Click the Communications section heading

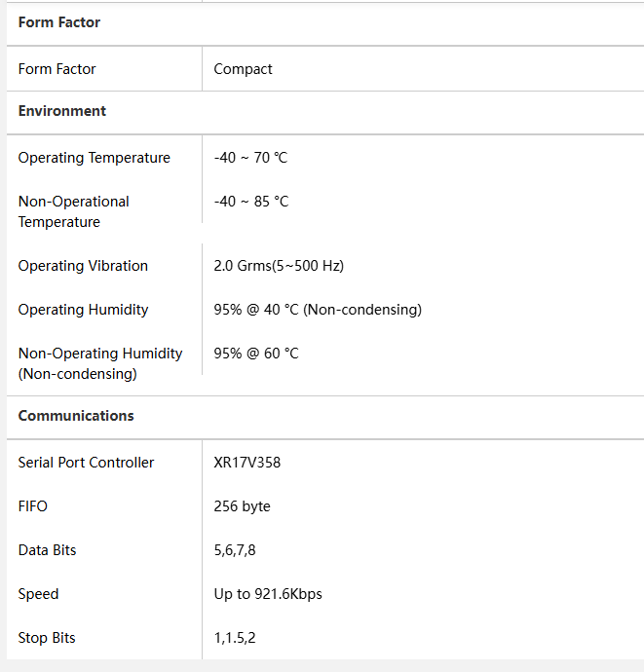(76, 416)
